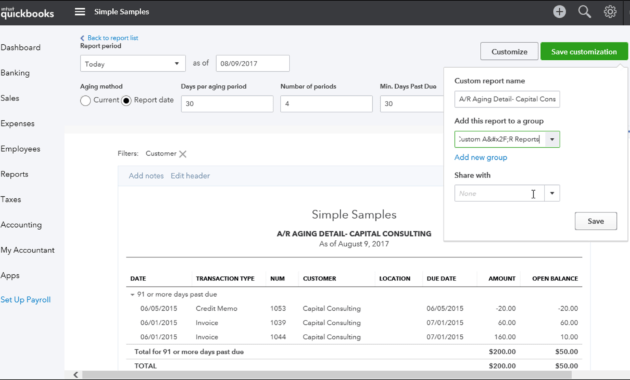
Task: Click the Add new group link
Action: coord(481,157)
